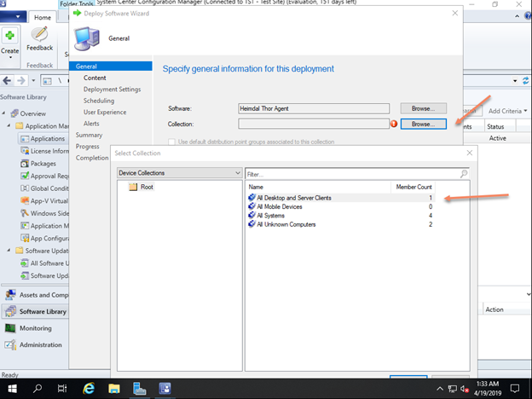Open App-V Virtual Environments icon
The width and height of the screenshot is (532, 399).
[25, 201]
